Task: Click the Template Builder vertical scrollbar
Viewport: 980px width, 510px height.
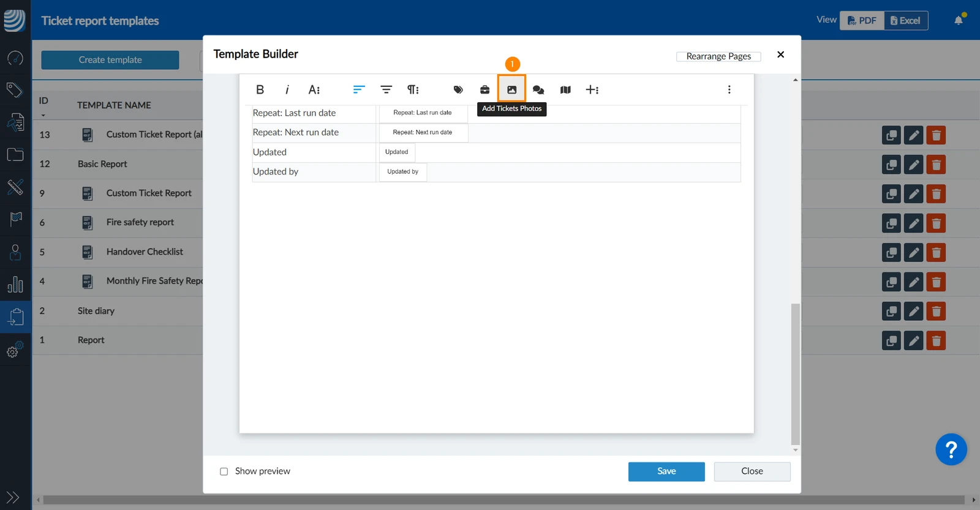Action: (x=795, y=373)
